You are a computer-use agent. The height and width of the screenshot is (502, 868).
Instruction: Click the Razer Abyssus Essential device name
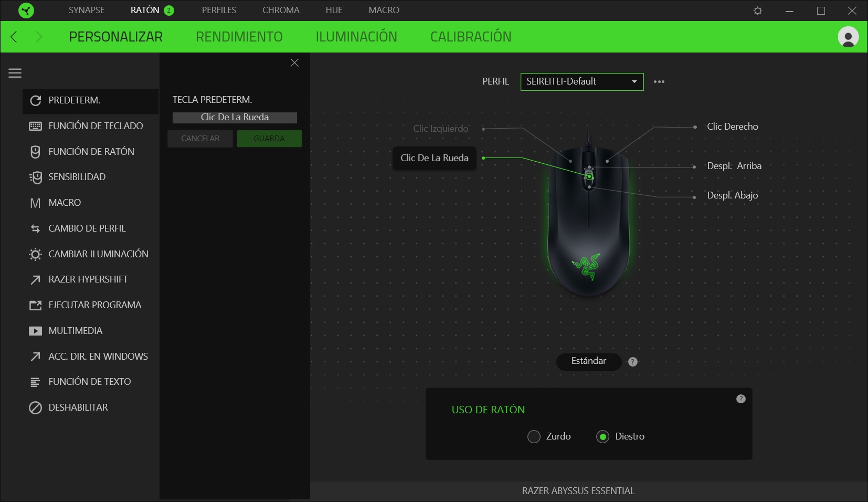(578, 491)
